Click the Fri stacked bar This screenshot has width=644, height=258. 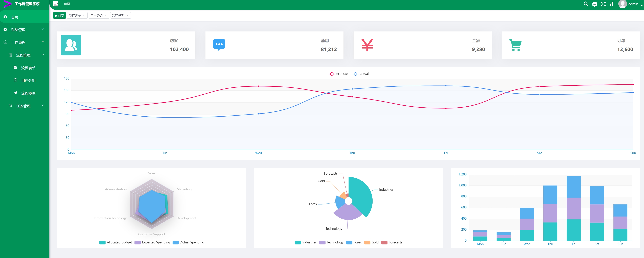573,208
